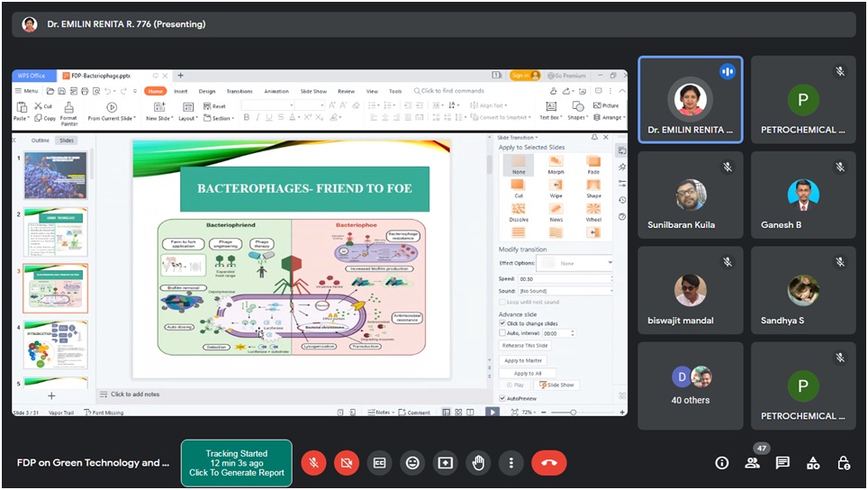Unmute the microphone in the call bar
This screenshot has width=868, height=490.
coord(313,463)
